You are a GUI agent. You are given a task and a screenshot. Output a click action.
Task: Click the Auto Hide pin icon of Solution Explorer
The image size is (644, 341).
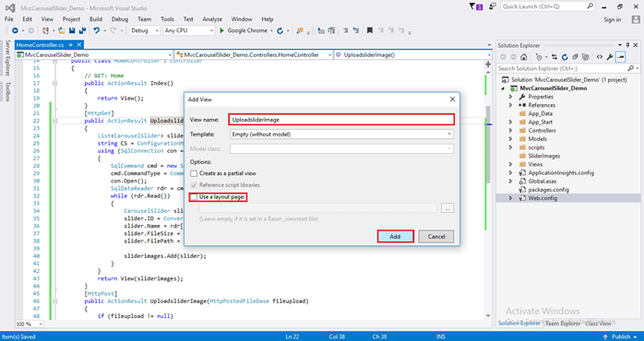(627, 45)
